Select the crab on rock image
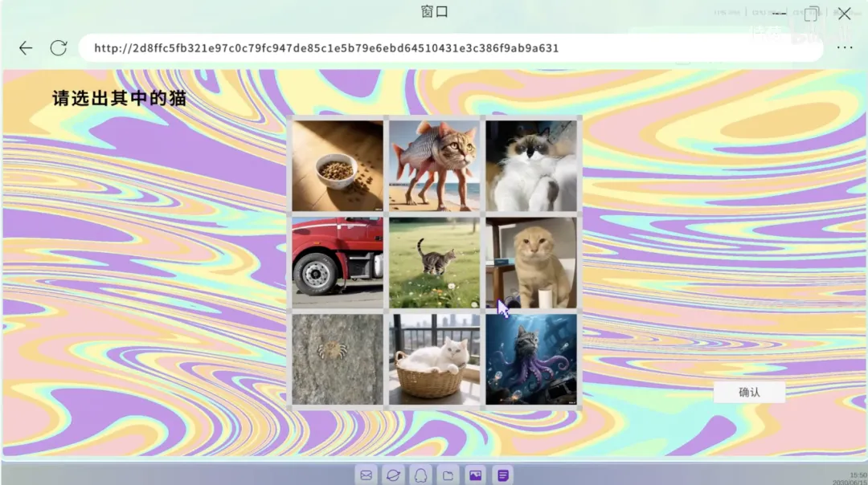This screenshot has height=485, width=868. (338, 360)
